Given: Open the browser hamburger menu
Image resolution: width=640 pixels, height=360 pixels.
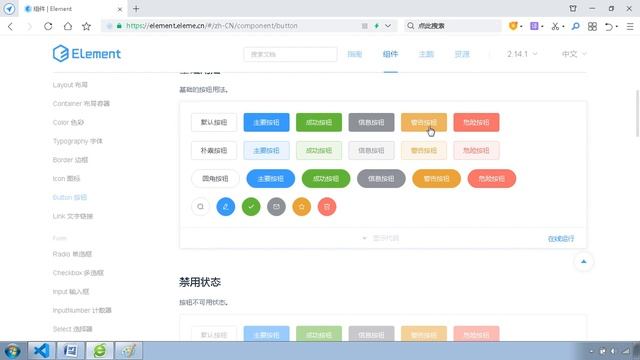Looking at the screenshot, I should [630, 26].
